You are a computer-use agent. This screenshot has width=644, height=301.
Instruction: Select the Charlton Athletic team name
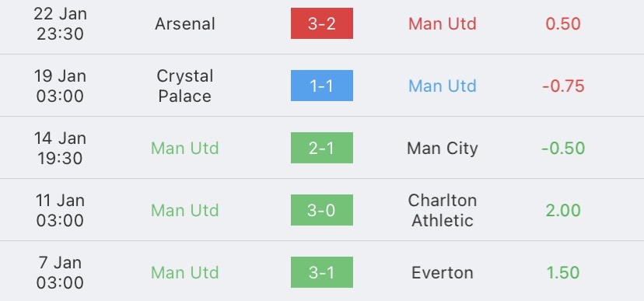443,210
